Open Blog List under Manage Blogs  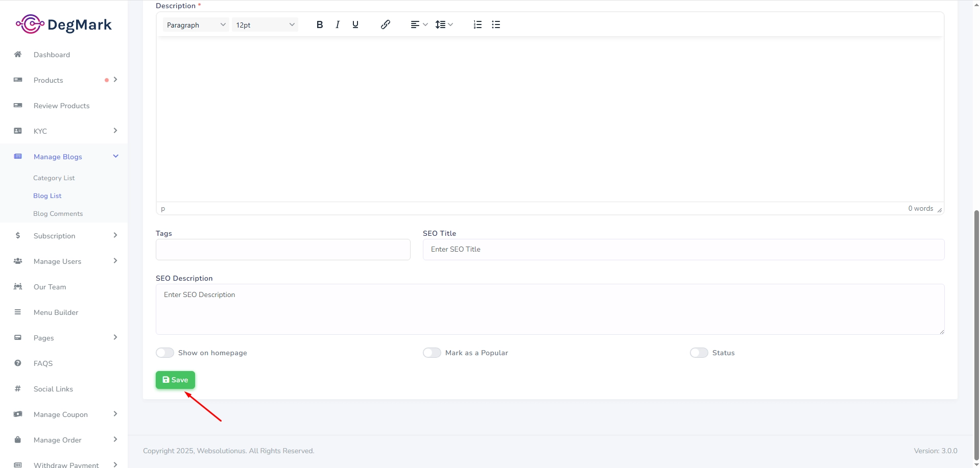(x=47, y=195)
